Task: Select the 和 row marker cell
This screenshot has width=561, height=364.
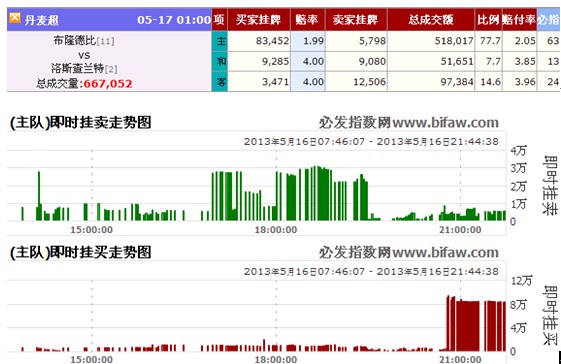Action: (x=220, y=62)
